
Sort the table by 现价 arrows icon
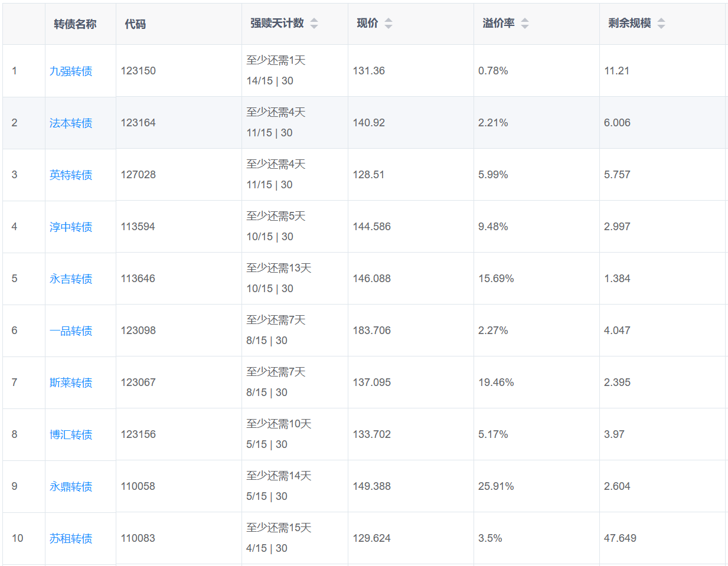389,24
